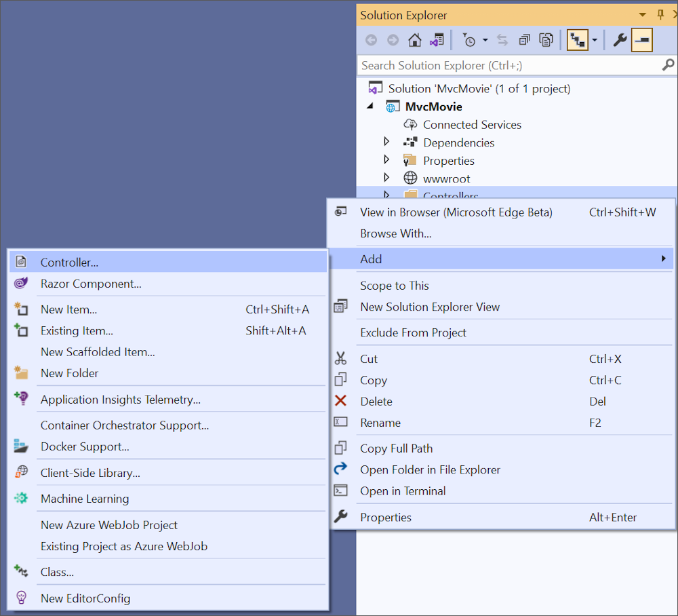The image size is (678, 616).
Task: Click the Docker whale icon beside Docker Support
Action: [21, 446]
